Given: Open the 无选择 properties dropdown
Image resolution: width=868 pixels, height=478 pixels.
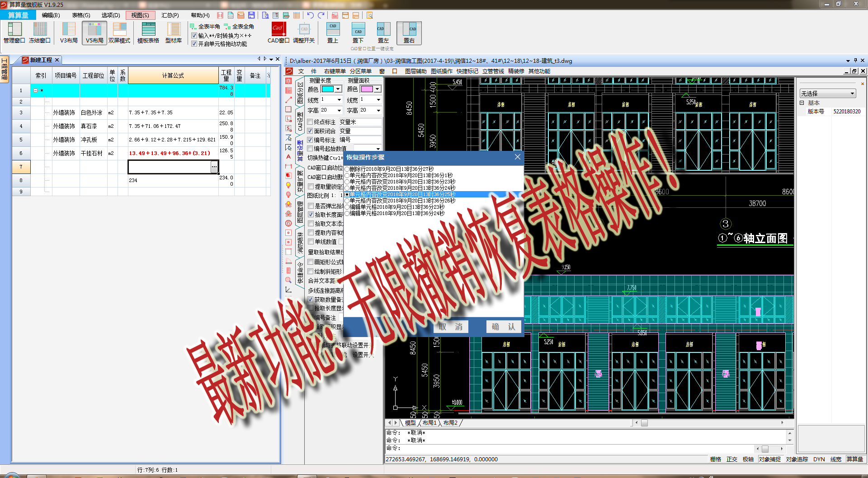Looking at the screenshot, I should (x=828, y=94).
